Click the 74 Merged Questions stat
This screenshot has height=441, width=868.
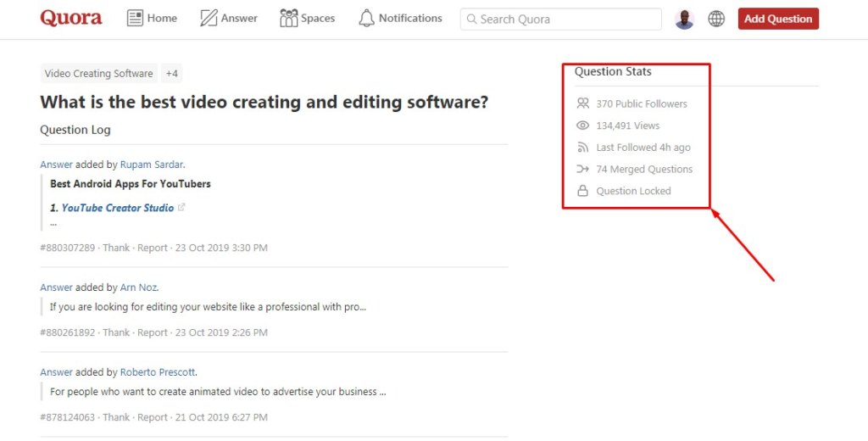[x=644, y=169]
